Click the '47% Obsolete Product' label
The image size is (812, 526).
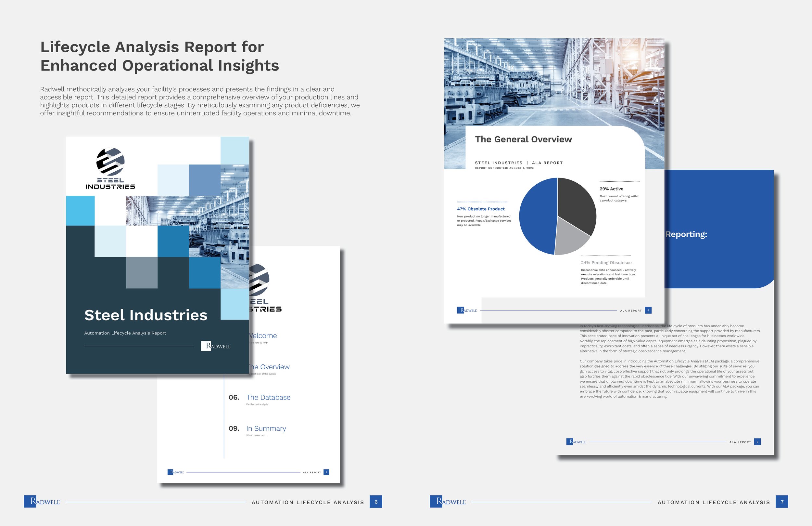pyautogui.click(x=481, y=209)
